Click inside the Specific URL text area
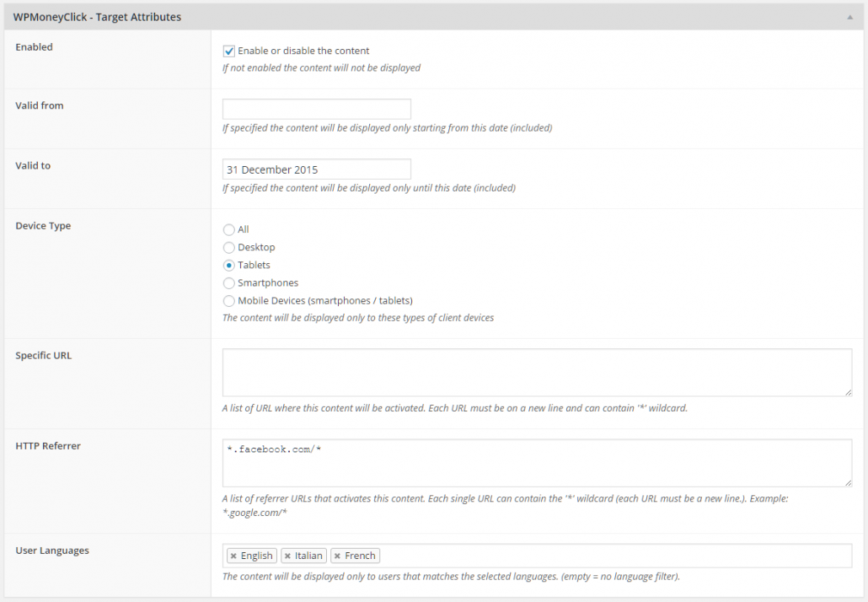 [537, 372]
